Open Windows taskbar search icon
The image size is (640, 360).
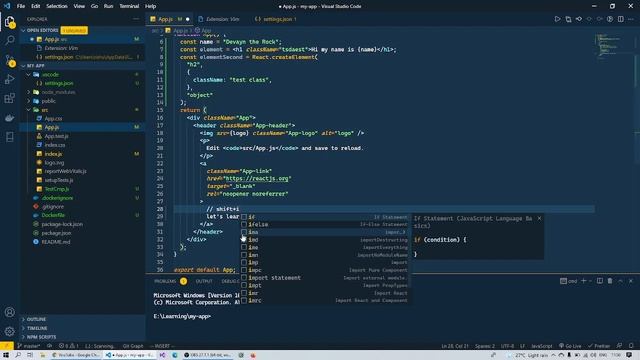point(18,355)
